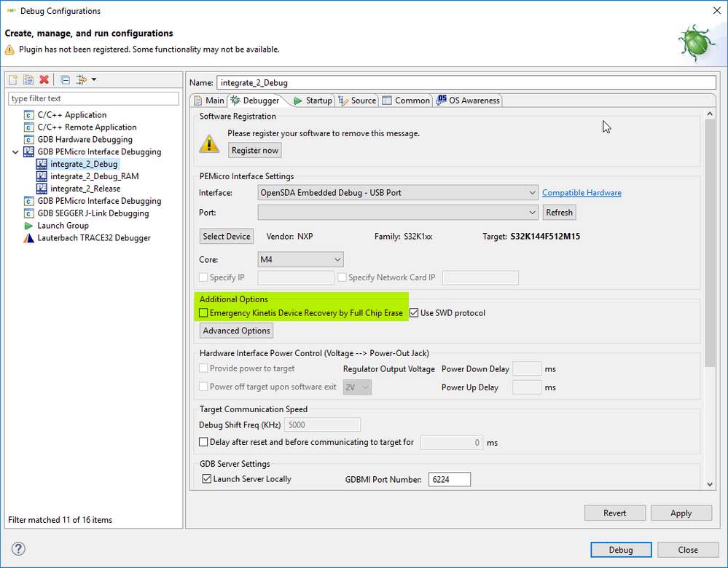The width and height of the screenshot is (728, 568).
Task: Toggle Power off target upon software exit
Action: click(x=203, y=387)
